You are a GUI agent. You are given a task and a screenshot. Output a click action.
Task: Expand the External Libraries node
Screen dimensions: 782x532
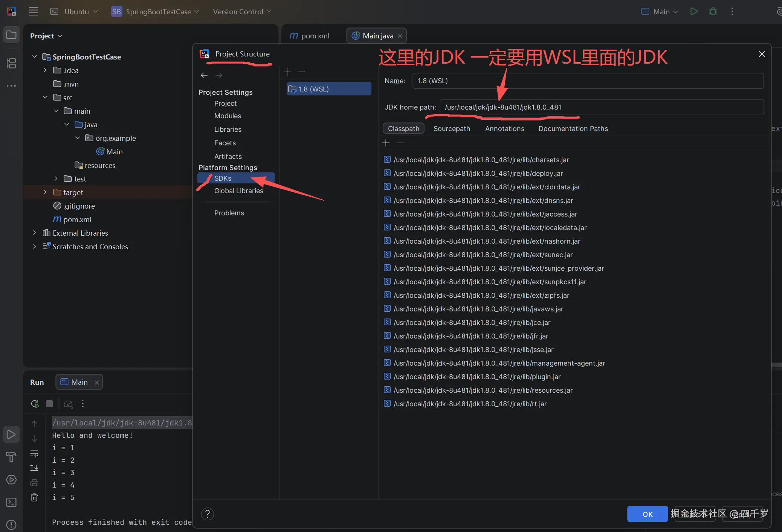pyautogui.click(x=35, y=233)
